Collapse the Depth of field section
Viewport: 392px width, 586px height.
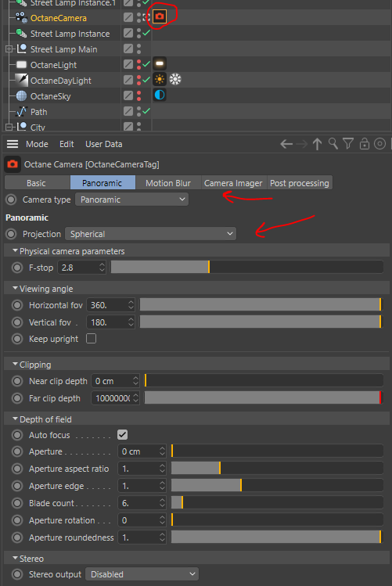point(15,419)
